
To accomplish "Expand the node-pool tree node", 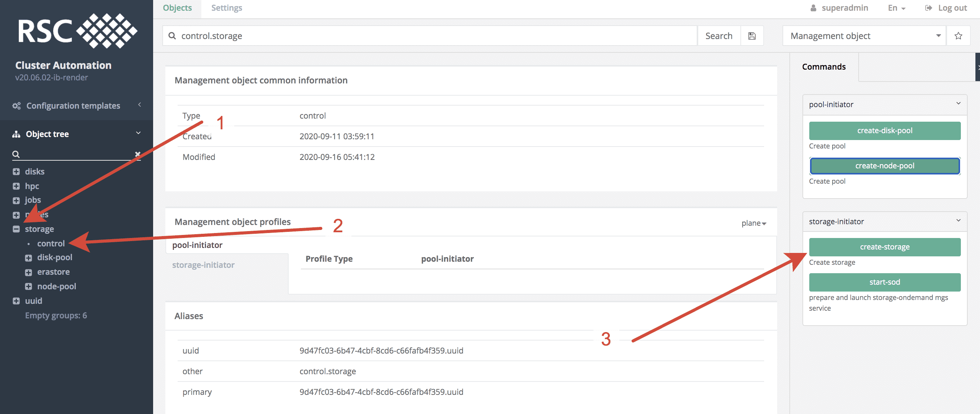I will [28, 287].
